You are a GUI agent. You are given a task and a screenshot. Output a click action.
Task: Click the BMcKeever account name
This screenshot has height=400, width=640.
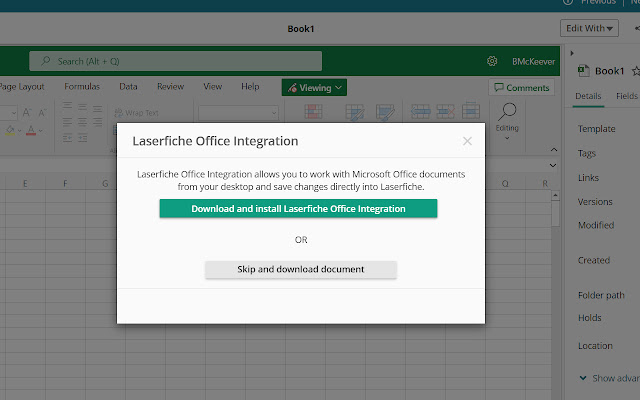[531, 61]
